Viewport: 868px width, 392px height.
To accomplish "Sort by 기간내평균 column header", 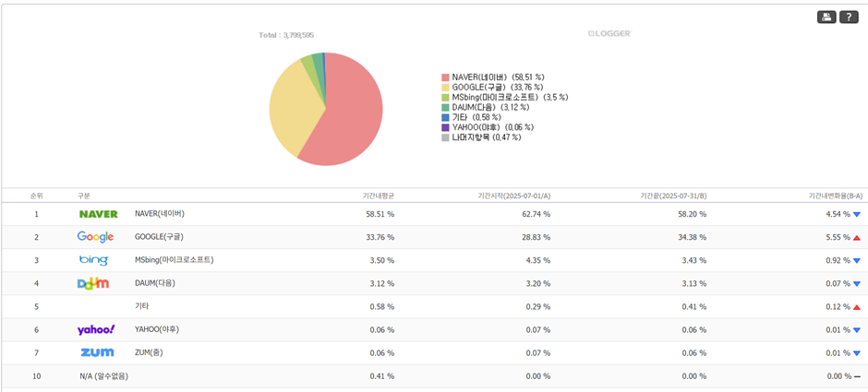I will pos(379,196).
